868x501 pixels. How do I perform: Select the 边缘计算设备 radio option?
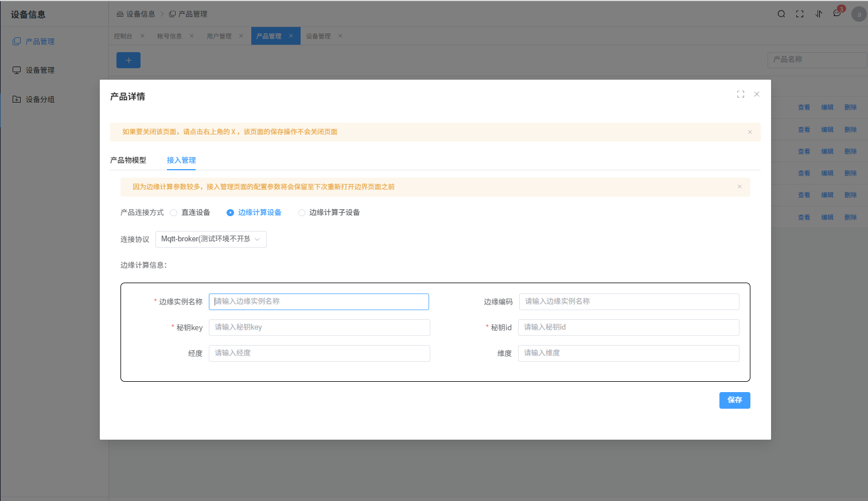pyautogui.click(x=231, y=213)
